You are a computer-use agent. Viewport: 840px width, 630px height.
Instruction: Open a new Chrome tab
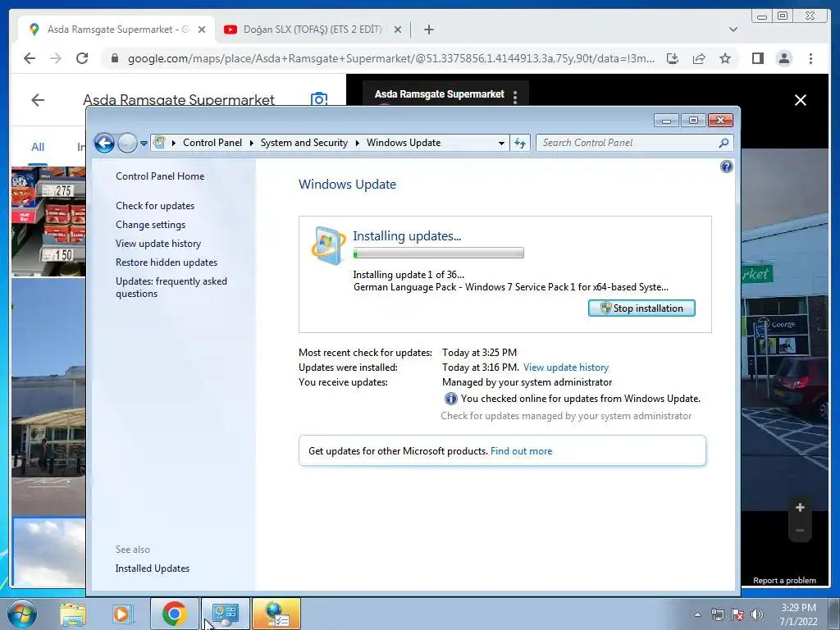click(428, 30)
